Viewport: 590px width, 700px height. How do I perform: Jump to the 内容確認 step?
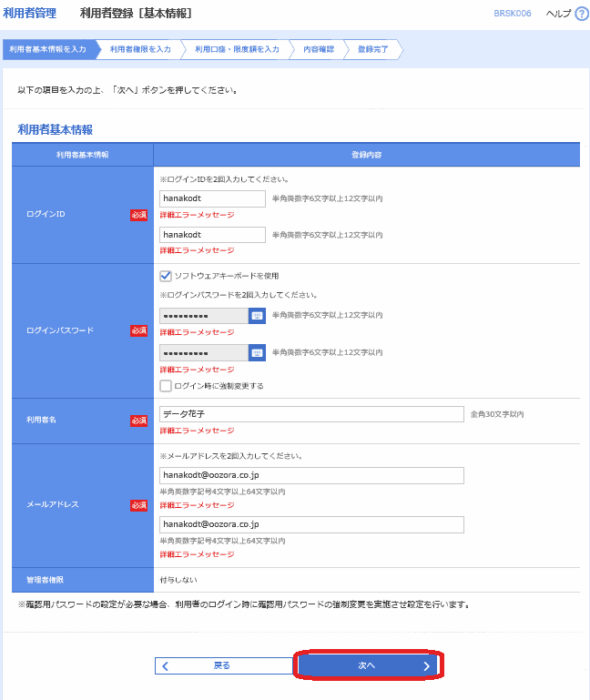point(318,49)
